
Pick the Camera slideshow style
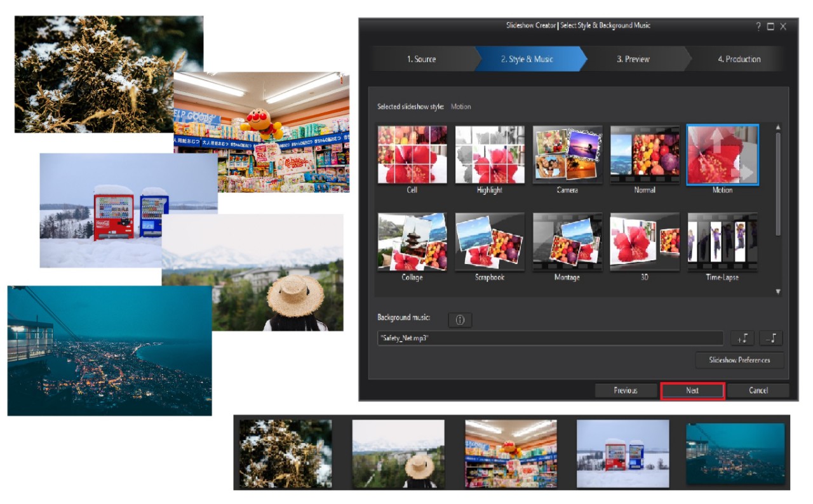[x=567, y=155]
